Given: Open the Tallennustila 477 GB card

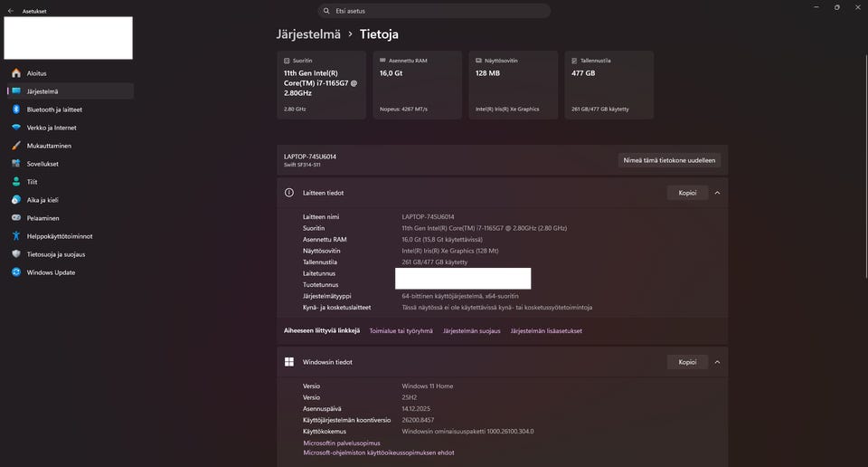Looking at the screenshot, I should (609, 85).
